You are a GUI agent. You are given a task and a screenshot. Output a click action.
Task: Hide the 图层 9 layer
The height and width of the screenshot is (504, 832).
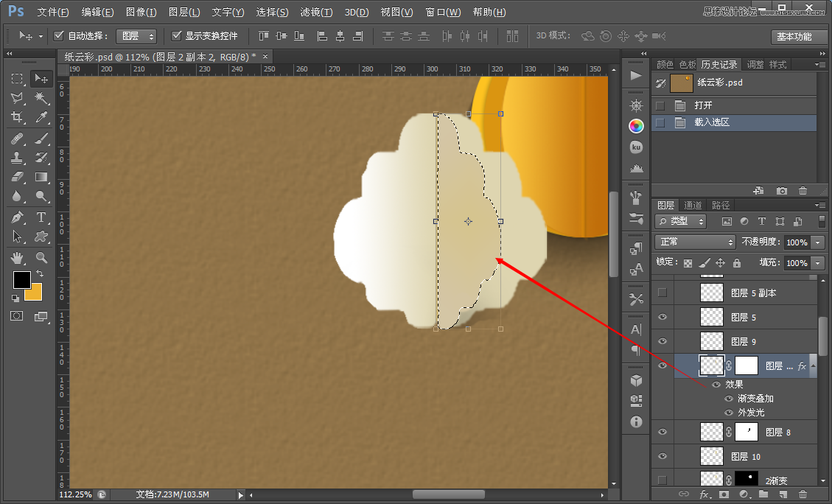point(663,341)
